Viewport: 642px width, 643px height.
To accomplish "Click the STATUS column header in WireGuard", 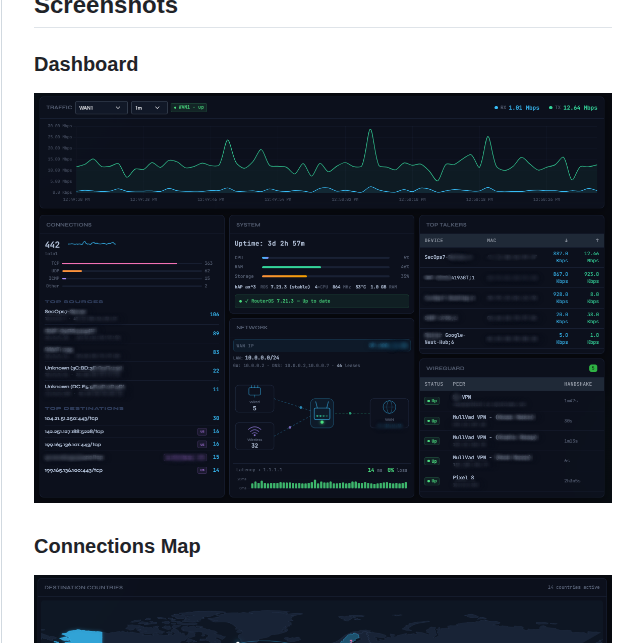I will point(434,384).
